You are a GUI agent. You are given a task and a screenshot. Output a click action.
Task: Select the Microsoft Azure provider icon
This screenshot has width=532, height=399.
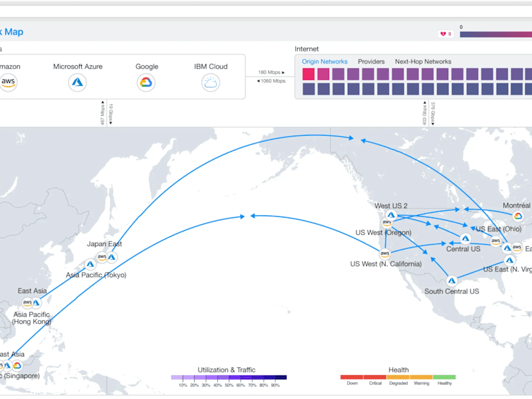coord(77,82)
